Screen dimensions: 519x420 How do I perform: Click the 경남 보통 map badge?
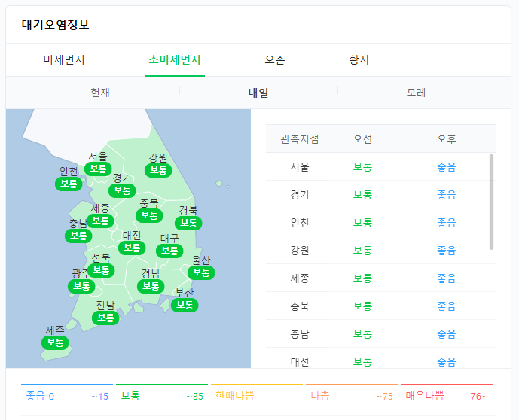tap(151, 286)
